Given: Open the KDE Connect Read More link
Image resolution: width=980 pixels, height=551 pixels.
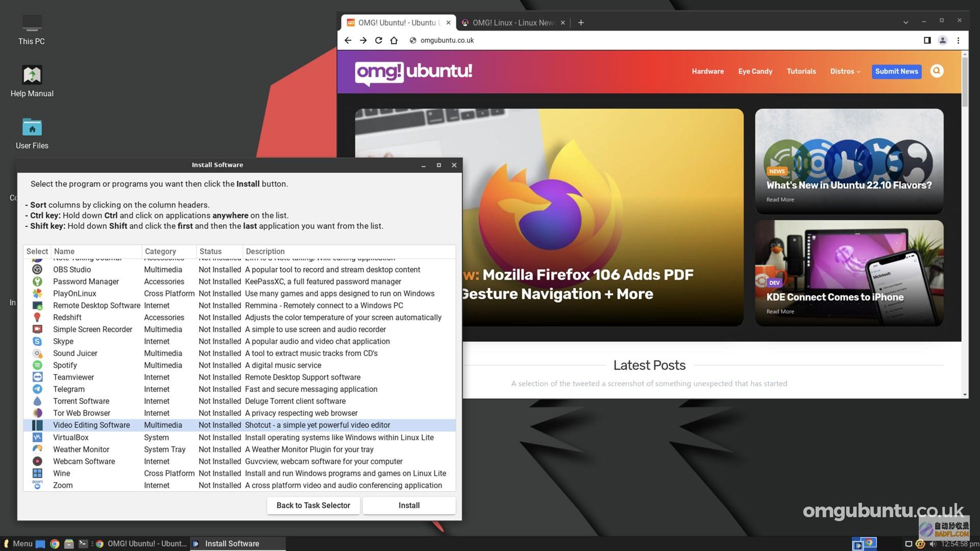Looking at the screenshot, I should click(x=780, y=311).
